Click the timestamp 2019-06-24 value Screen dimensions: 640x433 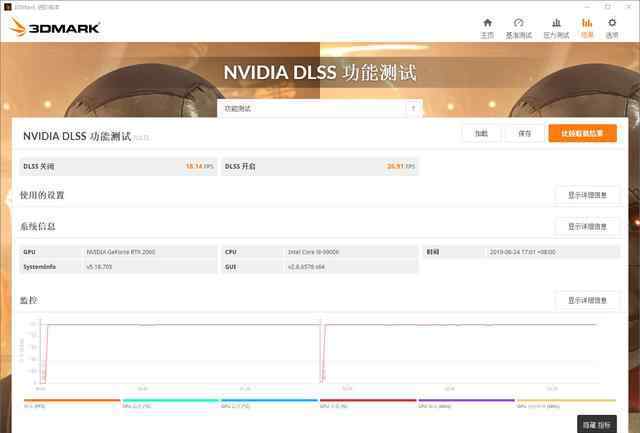pyautogui.click(x=522, y=252)
